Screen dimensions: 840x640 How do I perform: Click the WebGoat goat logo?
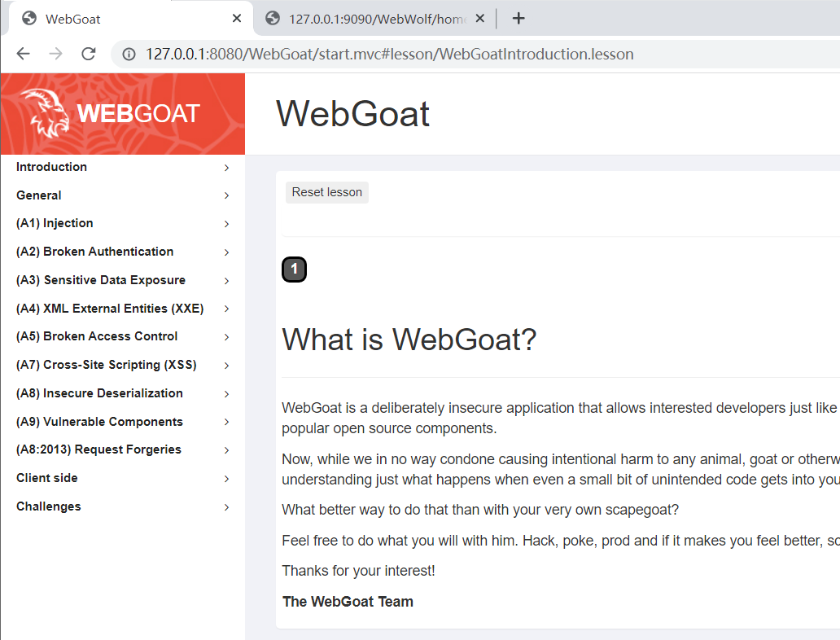pos(46,110)
